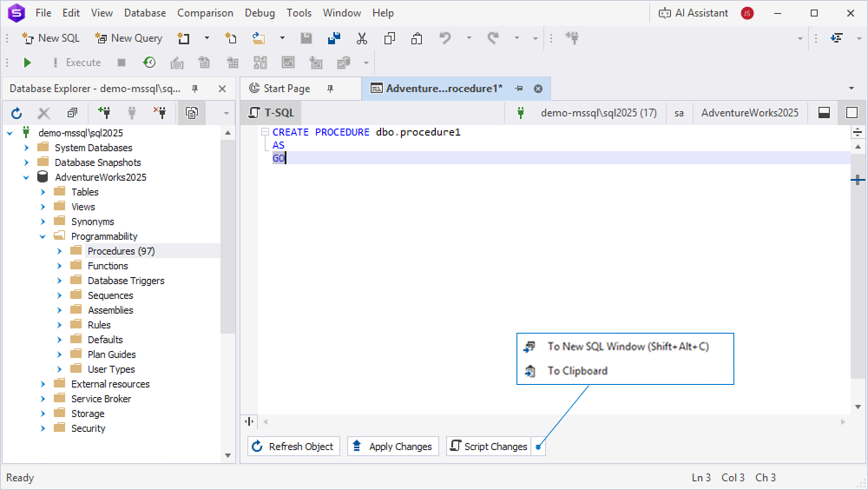The width and height of the screenshot is (868, 490).
Task: Toggle the single pane layout icon
Action: point(852,113)
